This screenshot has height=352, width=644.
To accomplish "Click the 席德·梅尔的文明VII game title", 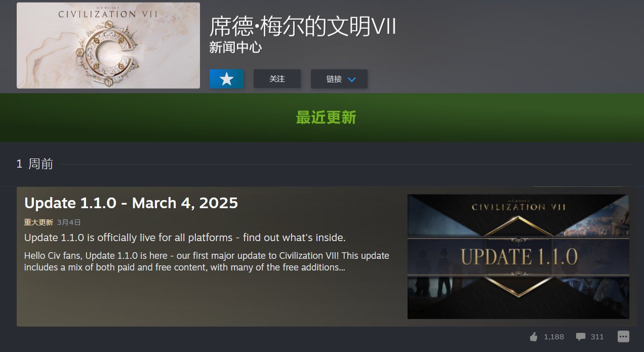I will click(302, 25).
